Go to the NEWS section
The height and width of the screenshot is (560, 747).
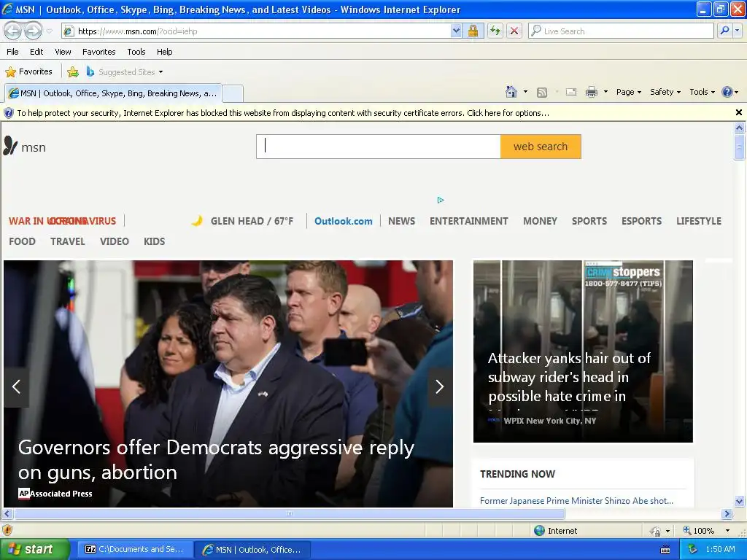click(402, 221)
